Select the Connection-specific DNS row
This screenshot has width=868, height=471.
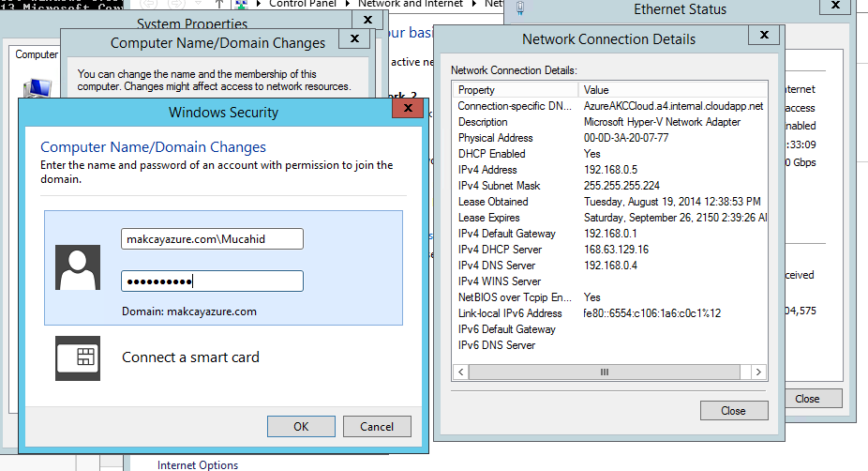click(610, 106)
